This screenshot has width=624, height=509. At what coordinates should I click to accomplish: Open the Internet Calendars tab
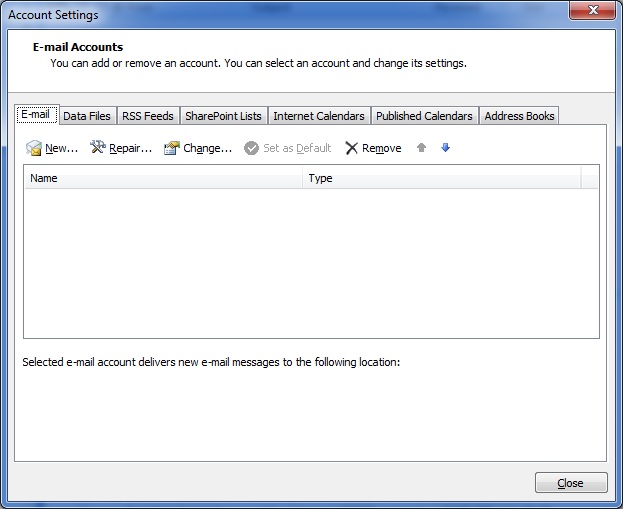[x=319, y=116]
